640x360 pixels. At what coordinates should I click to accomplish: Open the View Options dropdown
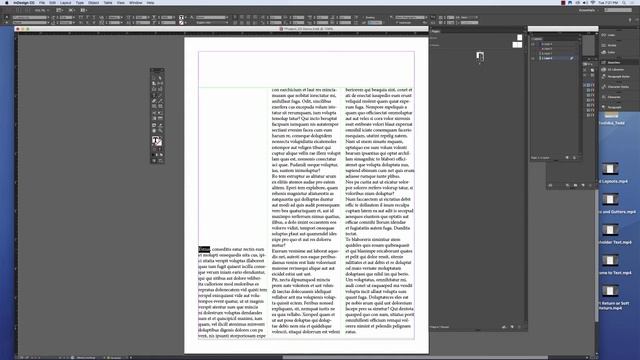(60, 10)
